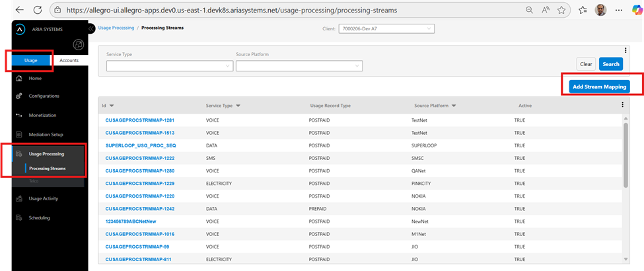Open Usage Activity in sidebar
This screenshot has height=271, width=644.
click(x=44, y=198)
